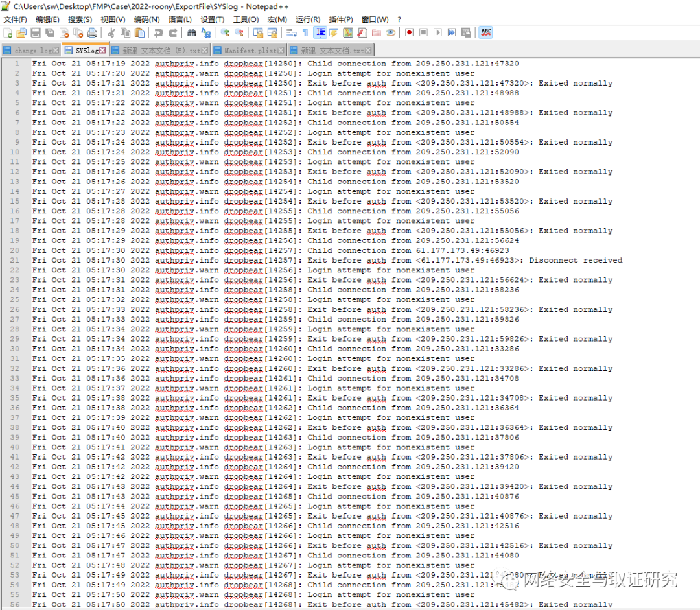Stop macro recording square button
This screenshot has width=700, height=610.
coord(424,32)
